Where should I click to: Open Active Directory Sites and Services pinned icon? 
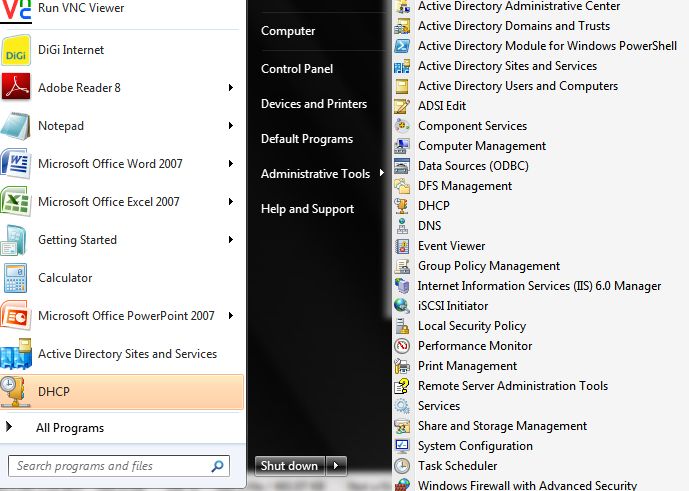click(16, 353)
